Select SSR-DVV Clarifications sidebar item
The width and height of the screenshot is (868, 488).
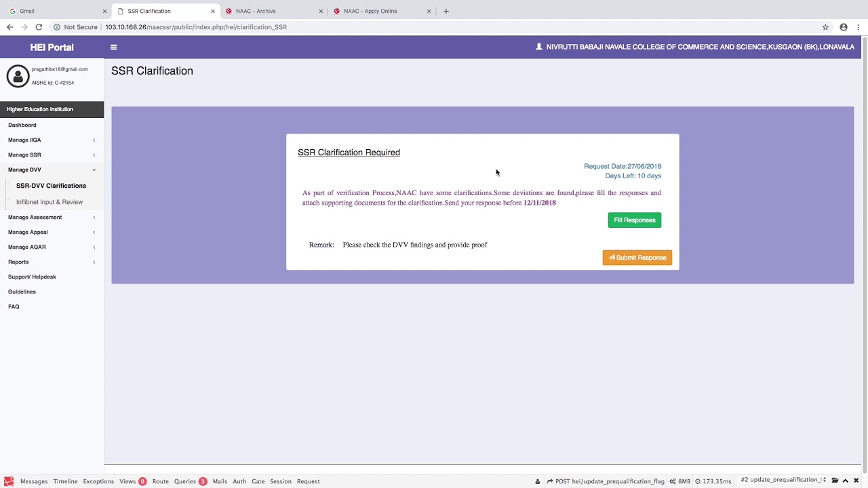pos(52,186)
